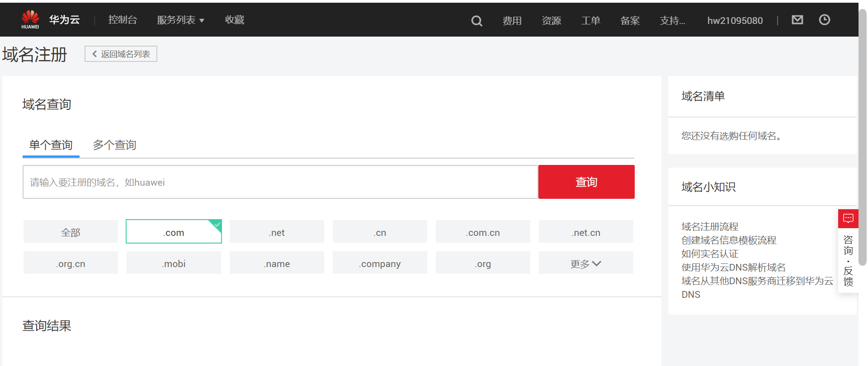Toggle the .cn suffix option
Screen dimensions: 868x366
[380, 232]
